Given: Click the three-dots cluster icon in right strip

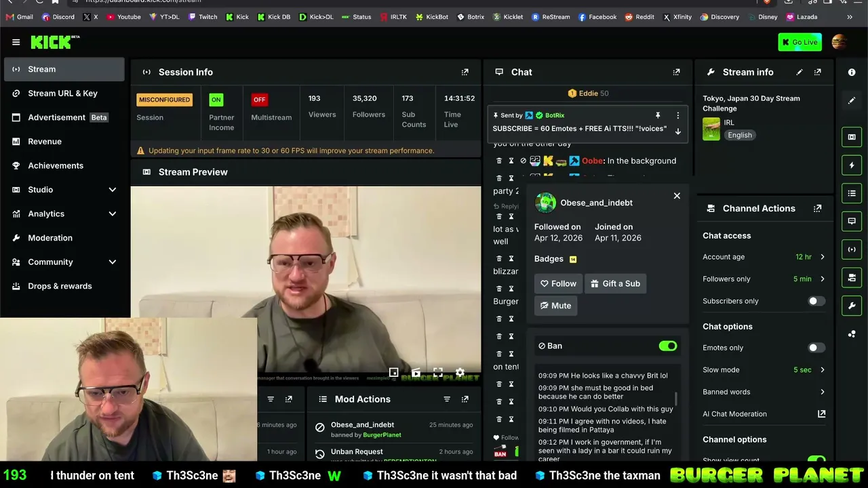Looking at the screenshot, I should (x=852, y=333).
